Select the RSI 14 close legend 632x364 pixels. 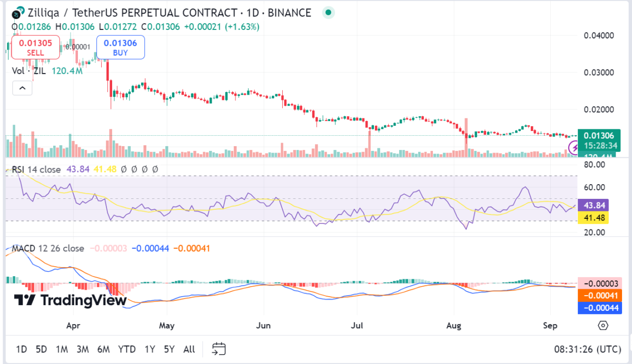pos(37,169)
